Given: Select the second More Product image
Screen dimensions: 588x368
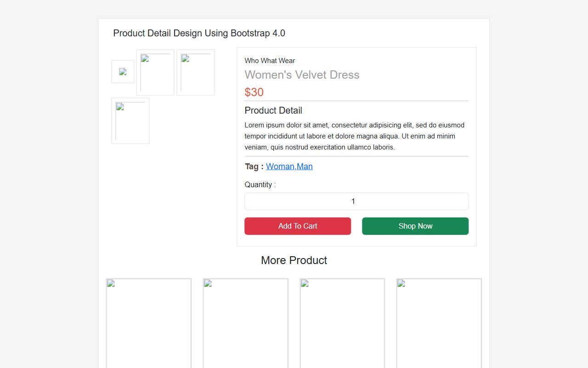Looking at the screenshot, I should point(245,322).
